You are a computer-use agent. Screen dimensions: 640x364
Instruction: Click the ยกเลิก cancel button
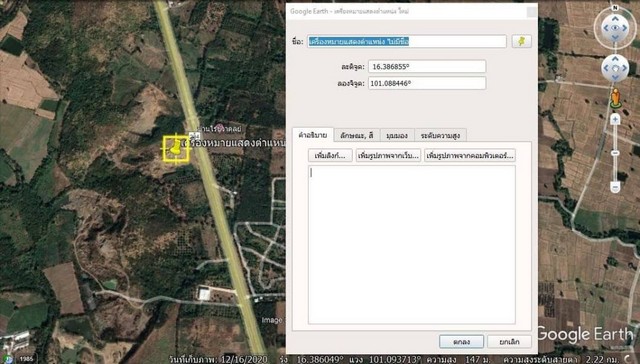(509, 342)
